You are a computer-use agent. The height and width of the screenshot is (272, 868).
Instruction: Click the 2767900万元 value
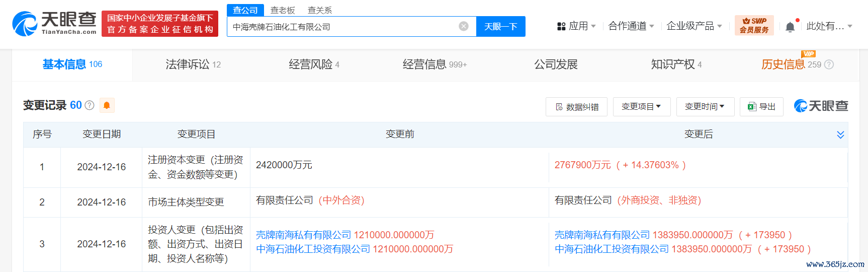click(x=583, y=165)
